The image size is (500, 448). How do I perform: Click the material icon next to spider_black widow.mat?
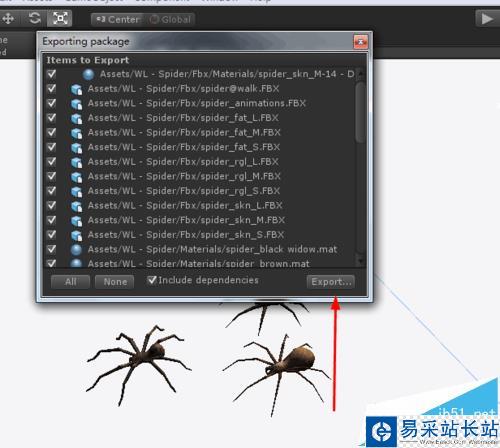[x=76, y=250]
